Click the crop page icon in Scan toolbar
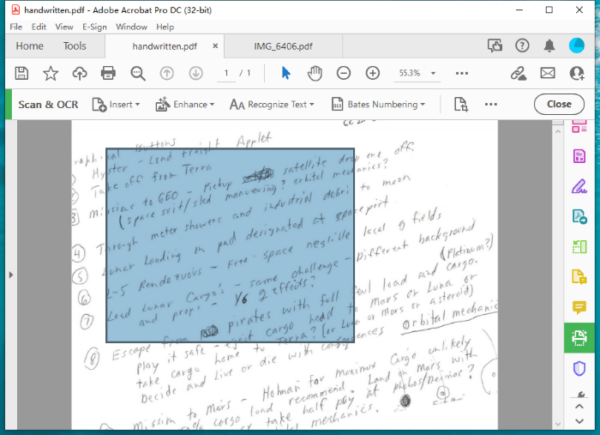Screen dimensions: 600x435 461,104
